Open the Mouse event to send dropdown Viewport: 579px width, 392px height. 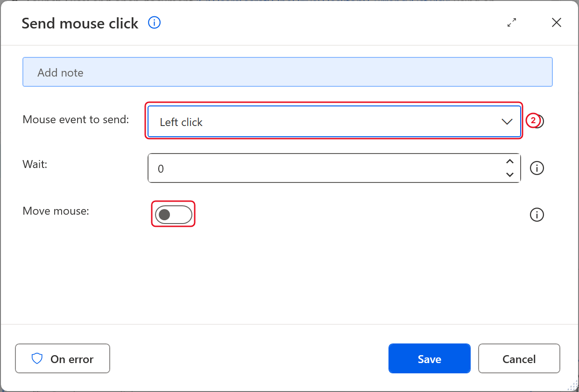pos(334,122)
